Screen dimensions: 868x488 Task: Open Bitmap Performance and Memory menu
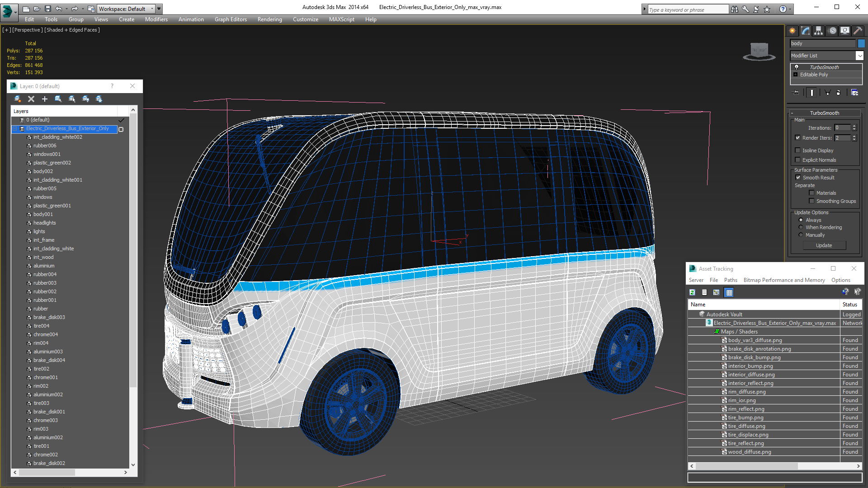[x=784, y=280]
